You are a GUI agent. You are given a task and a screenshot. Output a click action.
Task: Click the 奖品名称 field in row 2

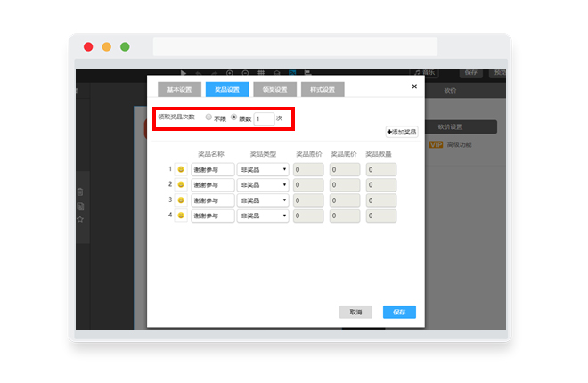pyautogui.click(x=213, y=184)
